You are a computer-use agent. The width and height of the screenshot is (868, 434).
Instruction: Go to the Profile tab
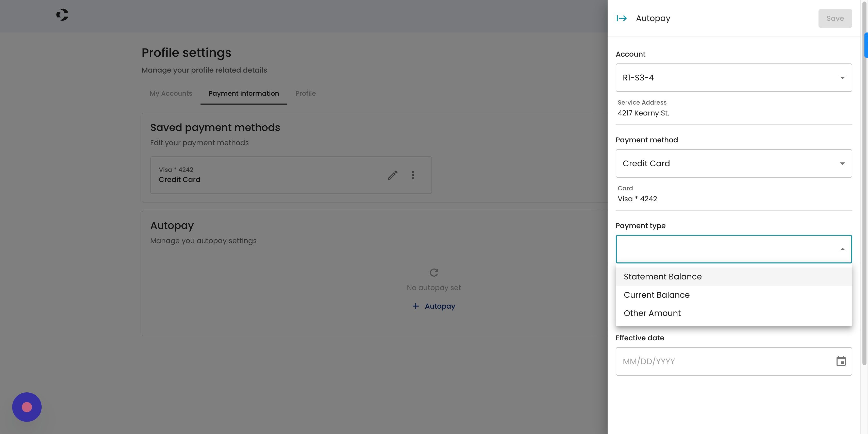[x=305, y=93]
